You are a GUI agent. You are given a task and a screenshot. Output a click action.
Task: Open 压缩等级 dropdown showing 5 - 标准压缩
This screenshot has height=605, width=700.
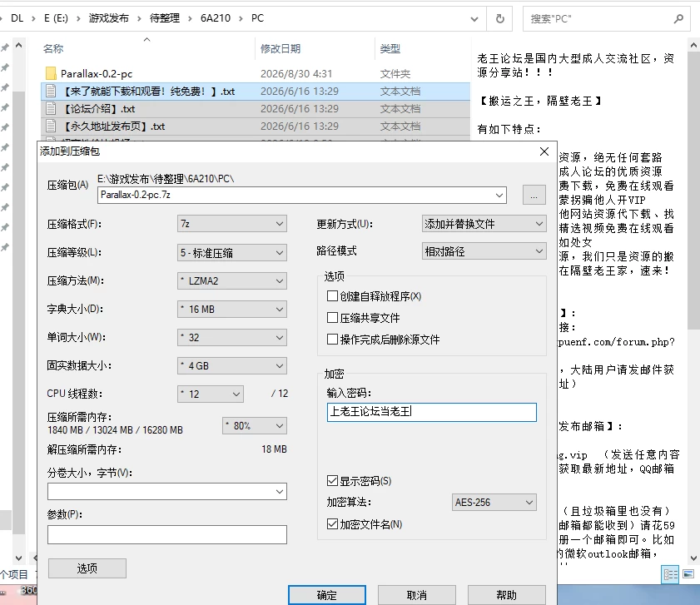pos(231,253)
